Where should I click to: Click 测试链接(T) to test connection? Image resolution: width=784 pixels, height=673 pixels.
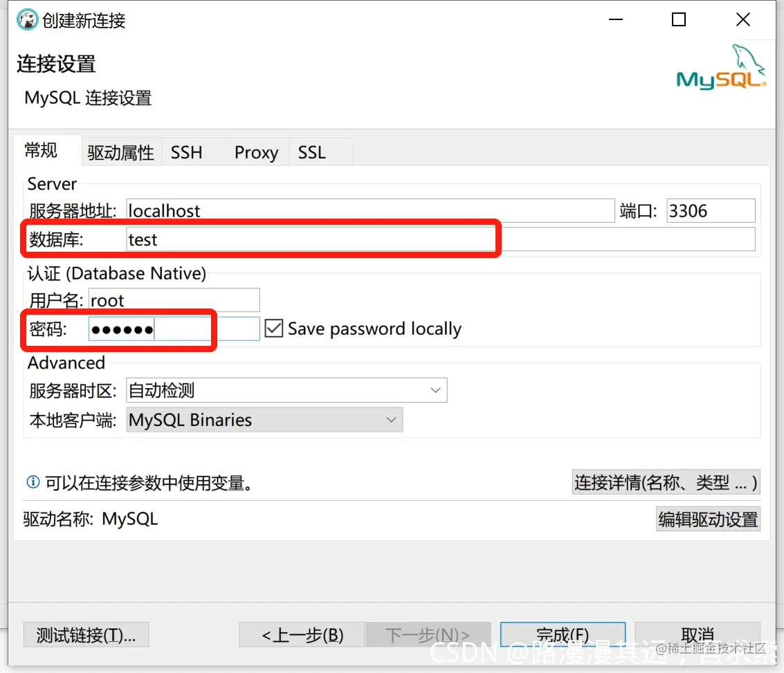(86, 634)
